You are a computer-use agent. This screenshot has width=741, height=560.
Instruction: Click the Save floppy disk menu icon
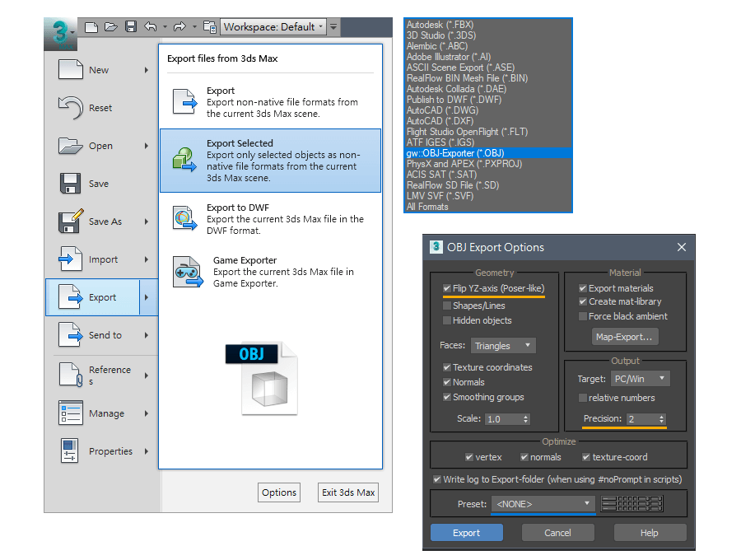click(x=71, y=184)
